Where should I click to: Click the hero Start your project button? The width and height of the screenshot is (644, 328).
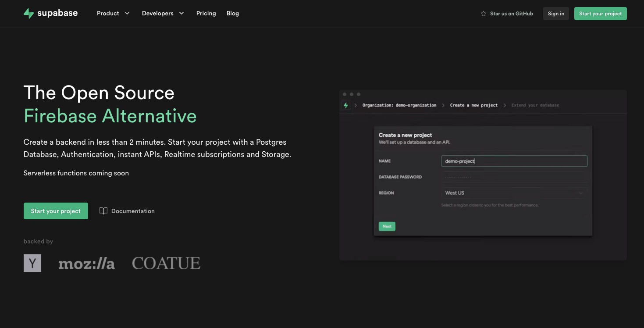56,211
